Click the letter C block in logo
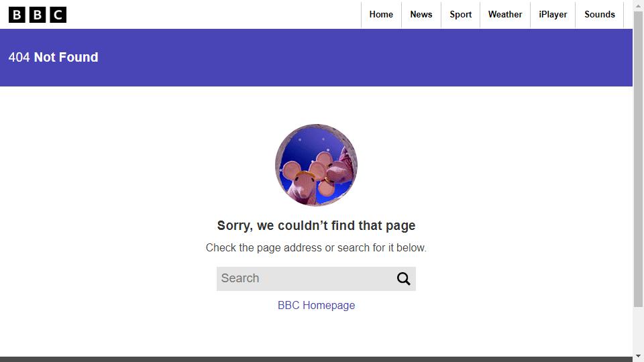 [x=58, y=15]
